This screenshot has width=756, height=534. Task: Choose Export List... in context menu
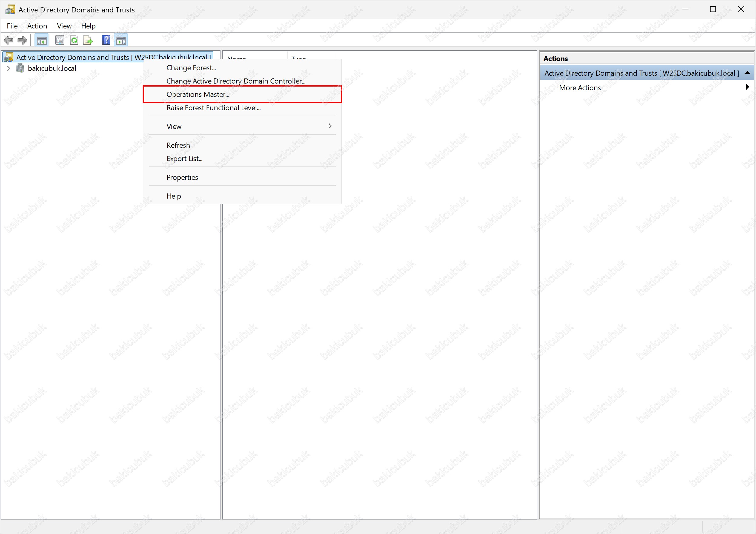pyautogui.click(x=242, y=159)
